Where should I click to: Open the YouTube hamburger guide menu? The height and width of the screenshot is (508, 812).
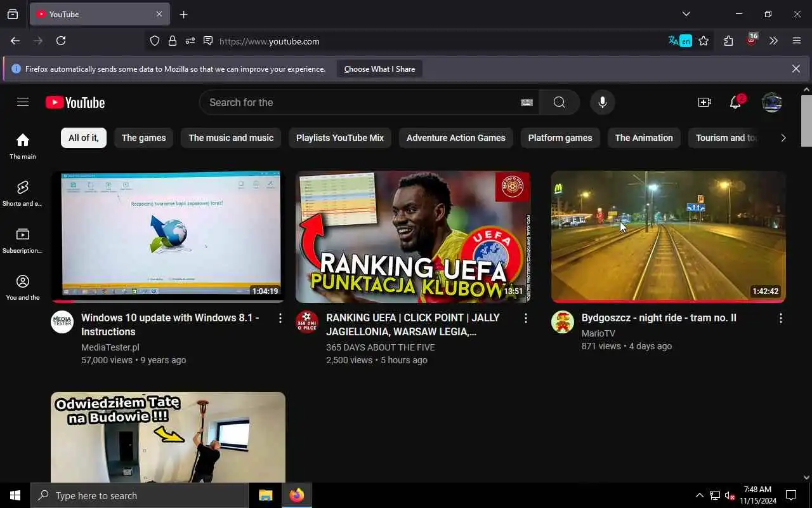click(23, 102)
